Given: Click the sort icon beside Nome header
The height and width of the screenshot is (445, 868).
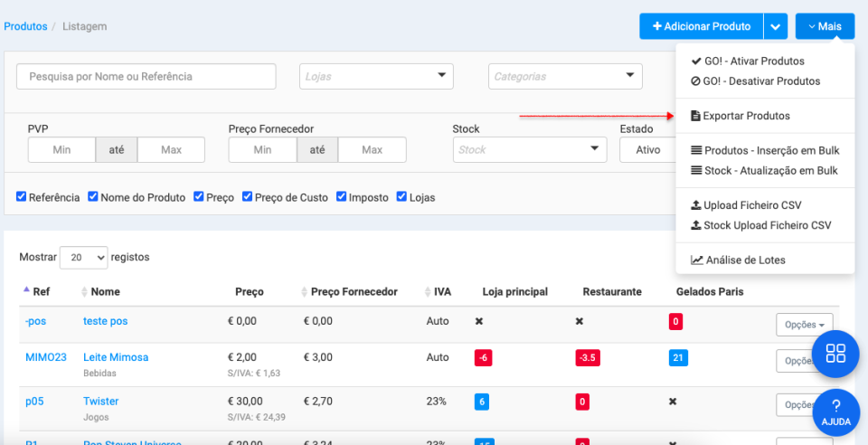Looking at the screenshot, I should (x=85, y=292).
